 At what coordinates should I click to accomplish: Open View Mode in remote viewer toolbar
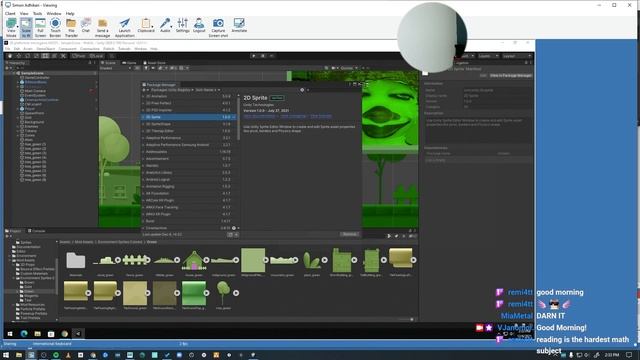click(x=11, y=27)
